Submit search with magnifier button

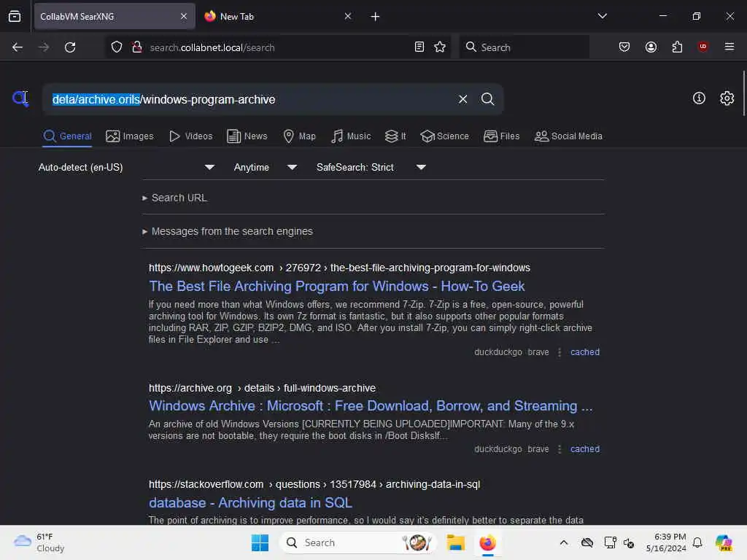click(487, 99)
